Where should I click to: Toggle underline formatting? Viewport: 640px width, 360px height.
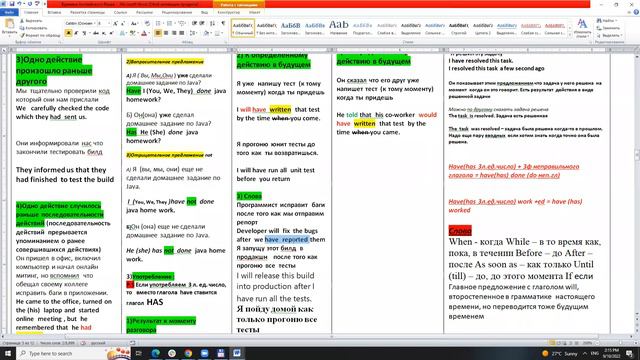[x=85, y=33]
